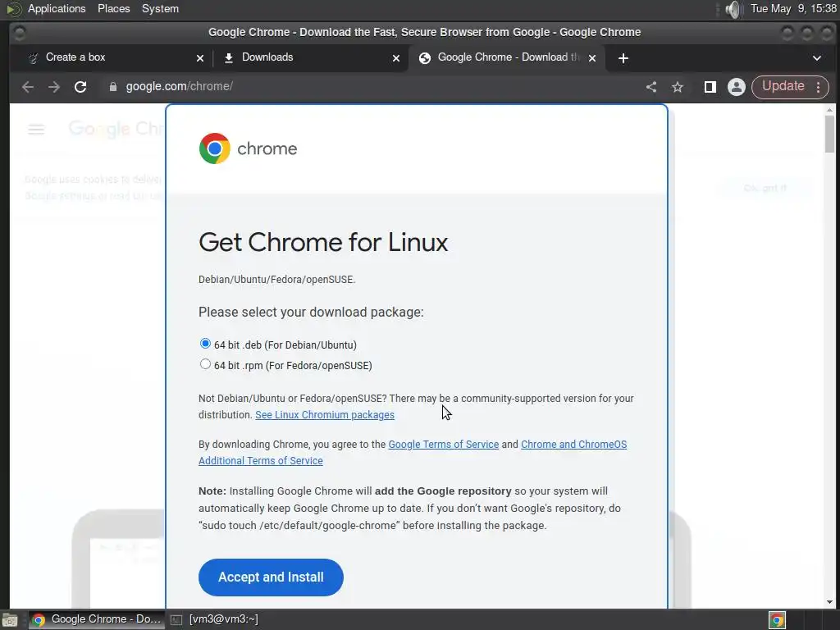Share this page via share icon

tap(651, 87)
